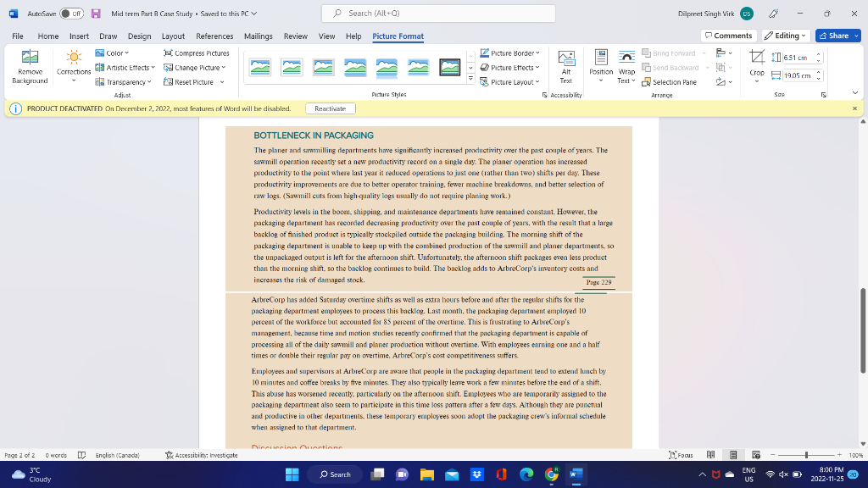Click Compress Pictures

pyautogui.click(x=197, y=53)
